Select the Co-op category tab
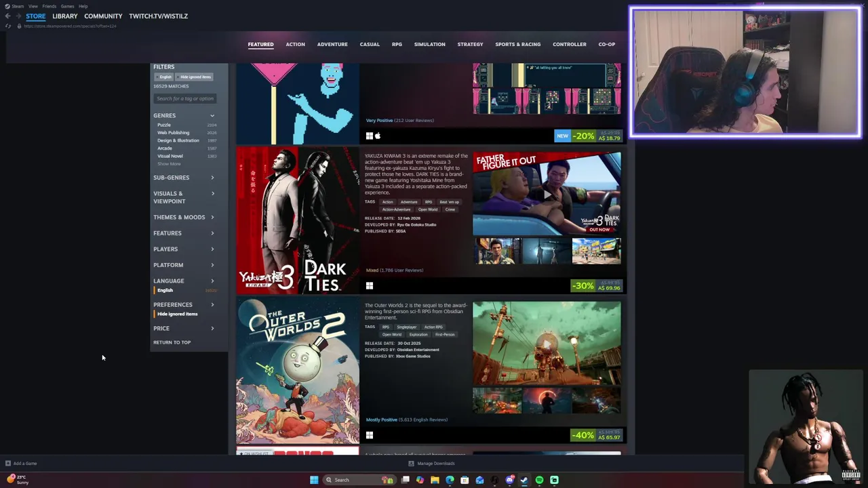The image size is (868, 488). pyautogui.click(x=606, y=44)
